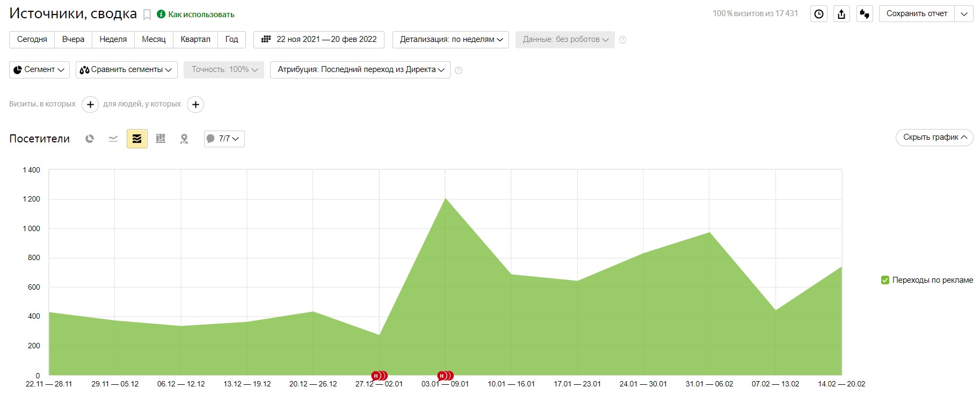Open the Атрибуция dropdown

coord(360,70)
